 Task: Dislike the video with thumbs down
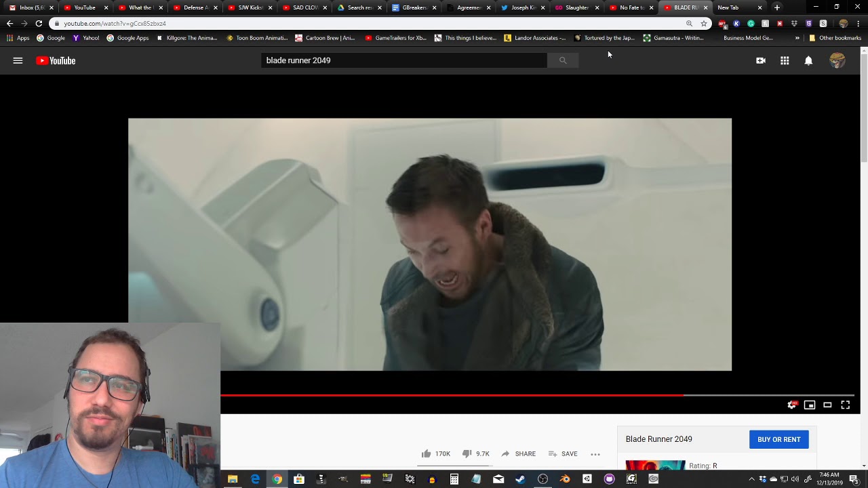tap(467, 453)
